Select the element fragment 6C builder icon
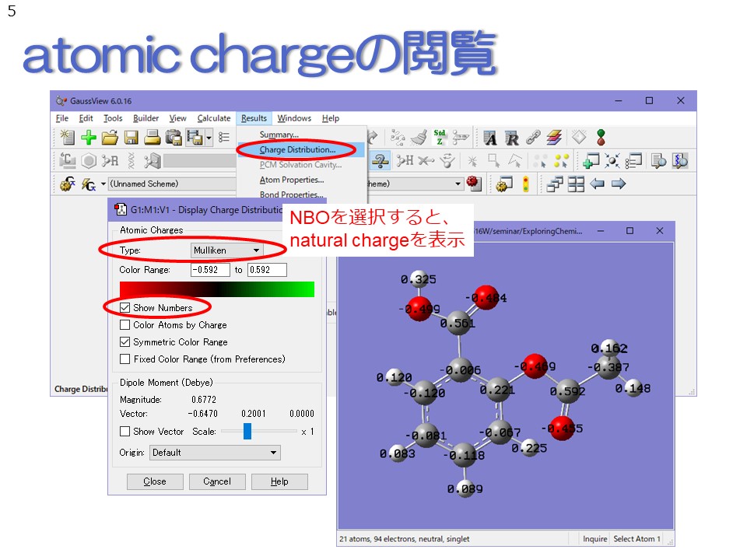Viewport: 747px width, 560px height. coord(67,161)
